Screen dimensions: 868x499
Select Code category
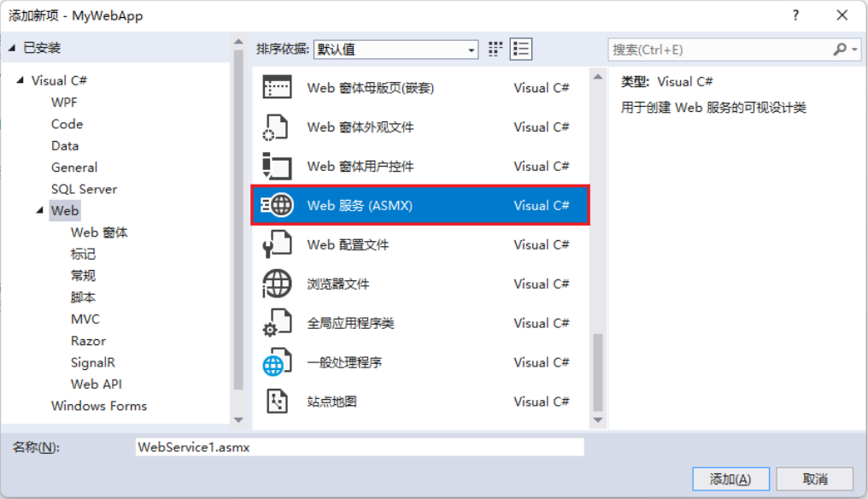(67, 124)
